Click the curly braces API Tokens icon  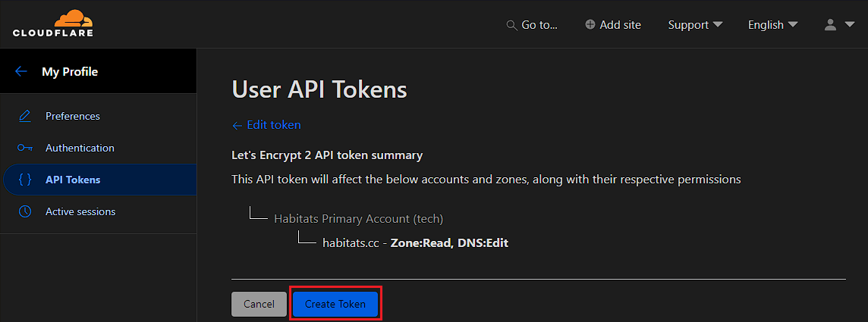(25, 180)
